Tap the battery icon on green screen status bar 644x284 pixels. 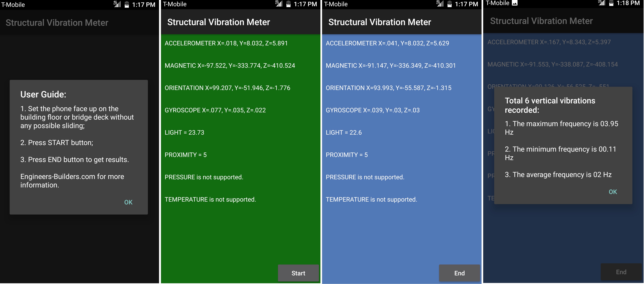pyautogui.click(x=288, y=4)
